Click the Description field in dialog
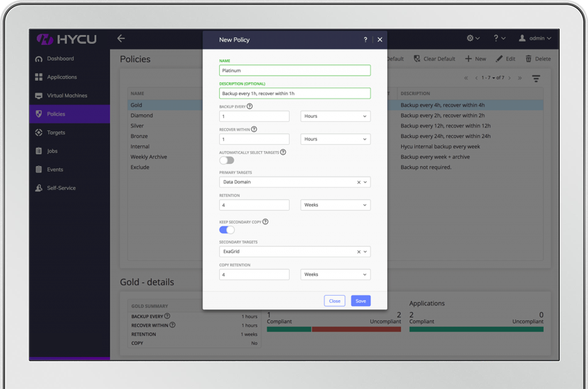The width and height of the screenshot is (588, 389). click(x=295, y=94)
